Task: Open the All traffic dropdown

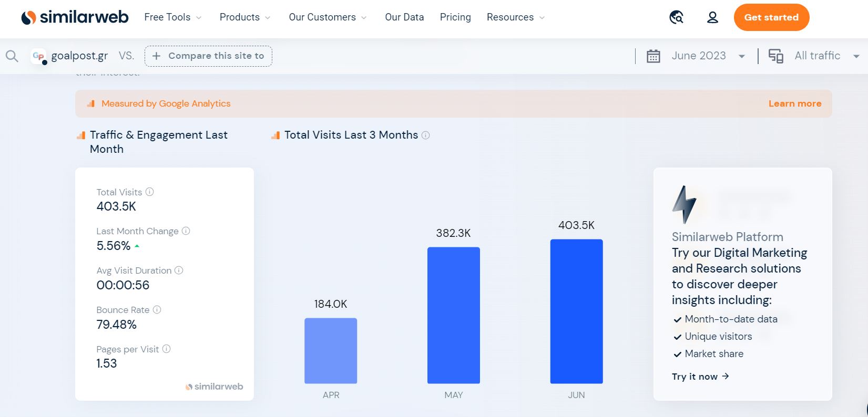Action: (x=827, y=56)
